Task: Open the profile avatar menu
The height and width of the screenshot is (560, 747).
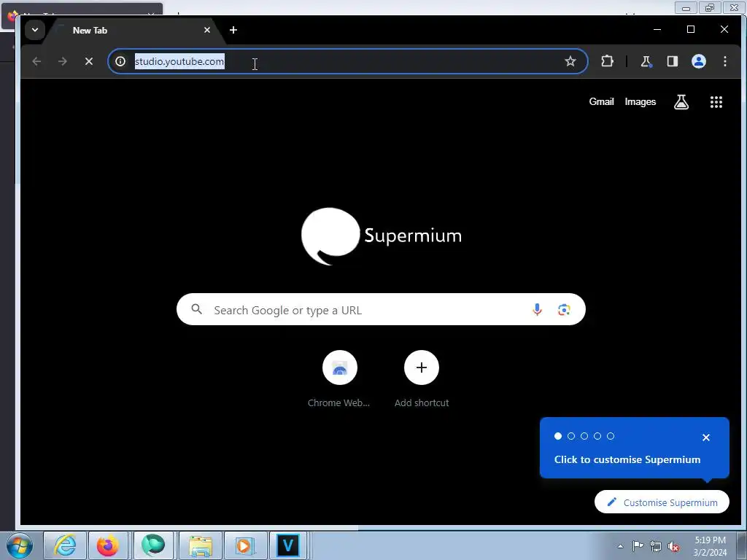Action: coord(698,61)
